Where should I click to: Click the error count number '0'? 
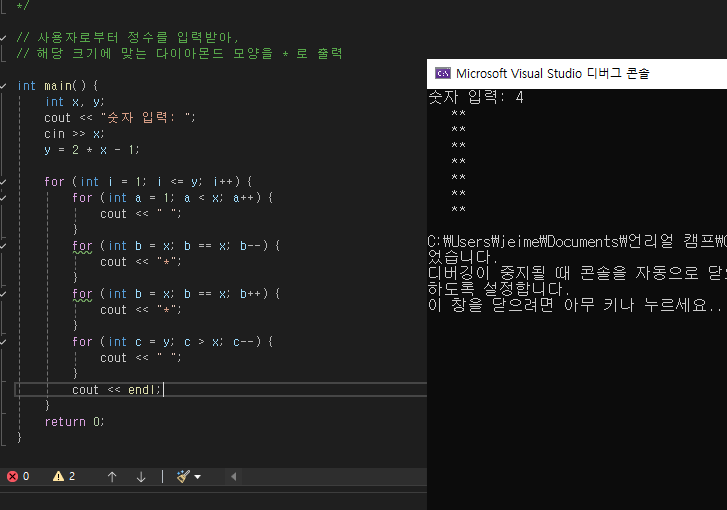(x=26, y=476)
